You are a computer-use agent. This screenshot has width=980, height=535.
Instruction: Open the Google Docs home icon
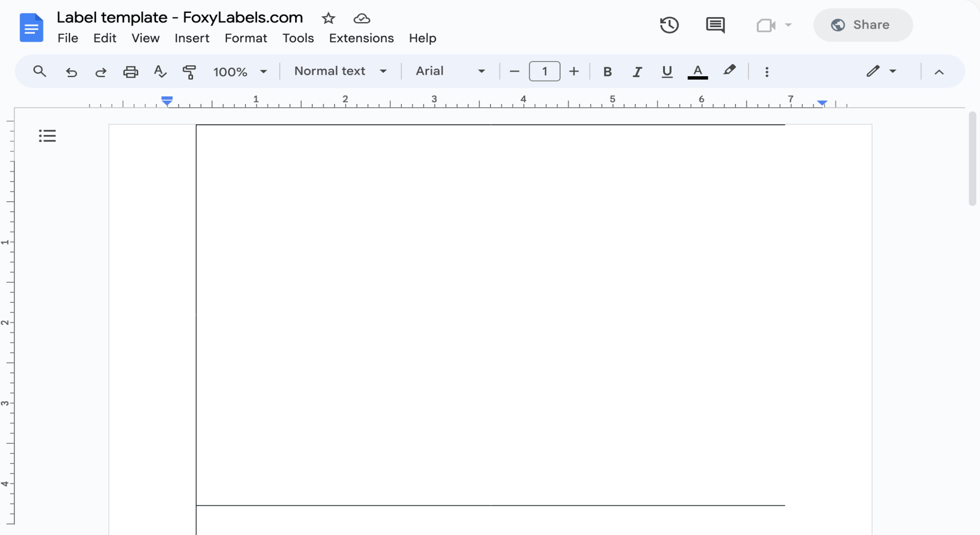(31, 28)
